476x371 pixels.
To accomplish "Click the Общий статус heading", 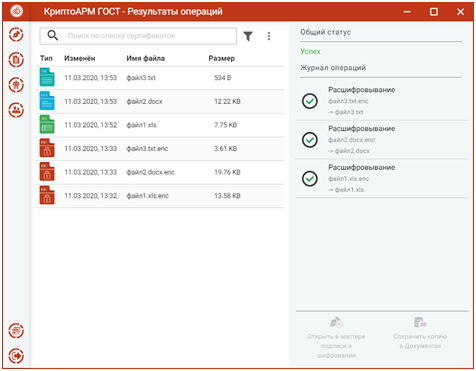I will [x=325, y=32].
